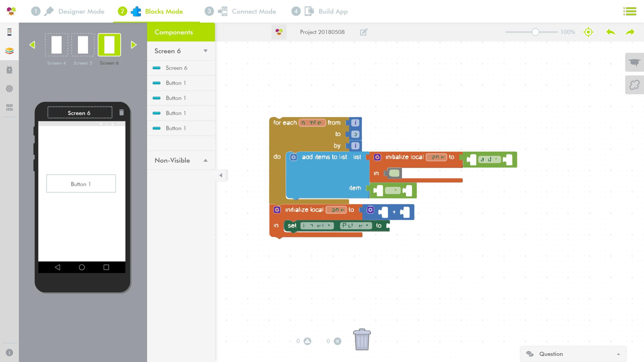Adjust the zoom slider handle
Viewport: 644px width, 362px height.
535,32
